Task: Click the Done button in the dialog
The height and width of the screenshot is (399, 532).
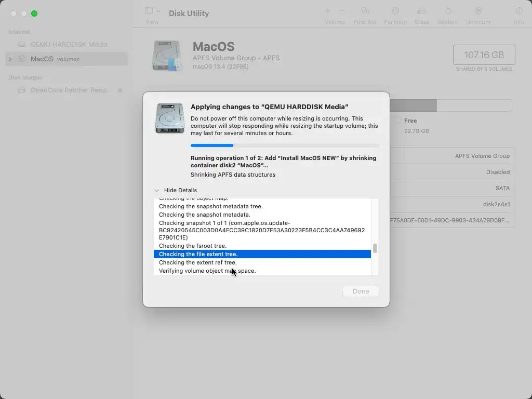Action: click(x=361, y=291)
